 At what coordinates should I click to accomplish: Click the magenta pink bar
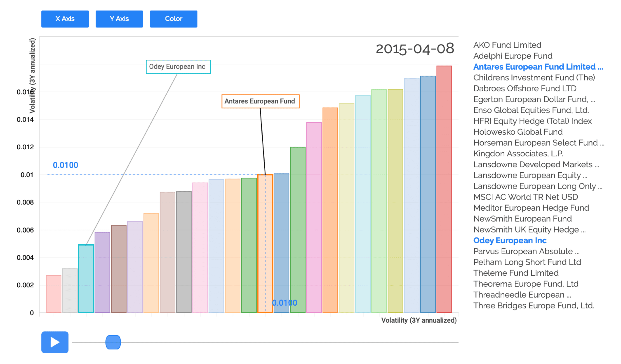(x=314, y=217)
